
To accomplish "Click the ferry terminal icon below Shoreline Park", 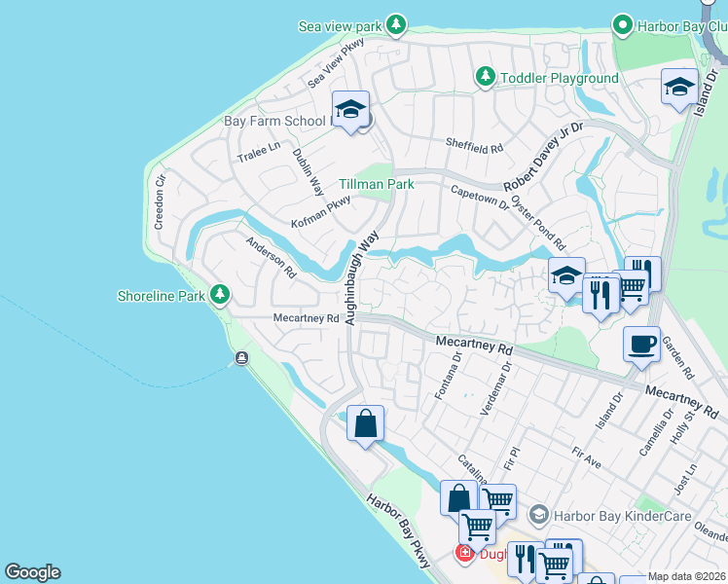I will click(241, 358).
